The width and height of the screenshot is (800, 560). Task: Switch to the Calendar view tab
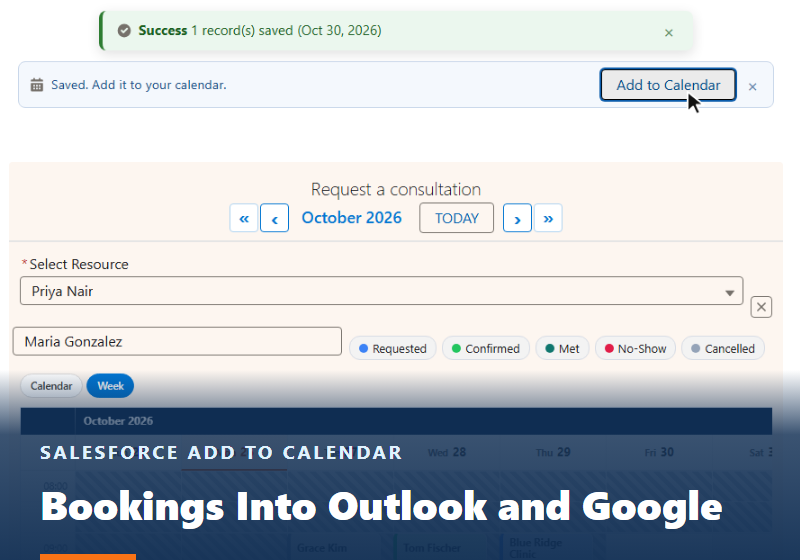tap(51, 386)
